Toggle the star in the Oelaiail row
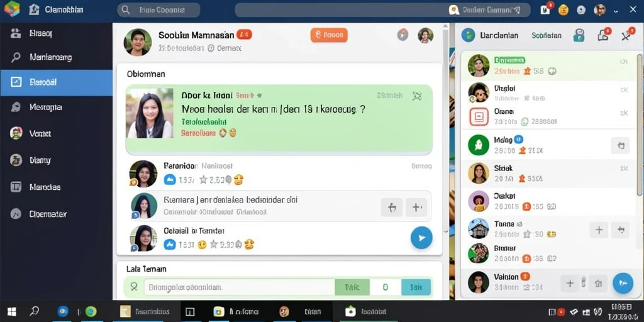This screenshot has width=644, height=322. [214, 245]
